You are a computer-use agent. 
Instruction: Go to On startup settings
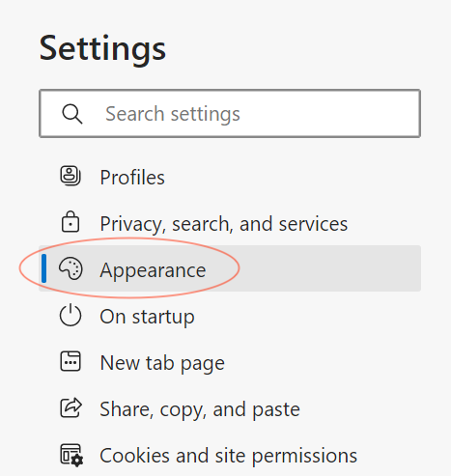[230, 316]
